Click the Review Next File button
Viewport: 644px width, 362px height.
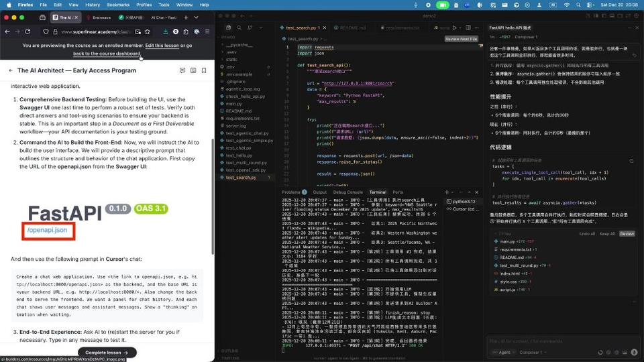point(462,39)
